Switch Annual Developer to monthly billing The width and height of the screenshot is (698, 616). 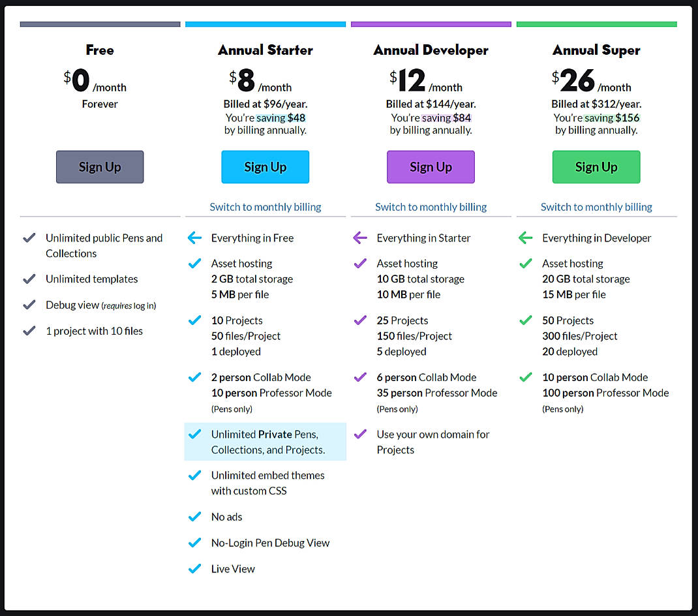431,206
